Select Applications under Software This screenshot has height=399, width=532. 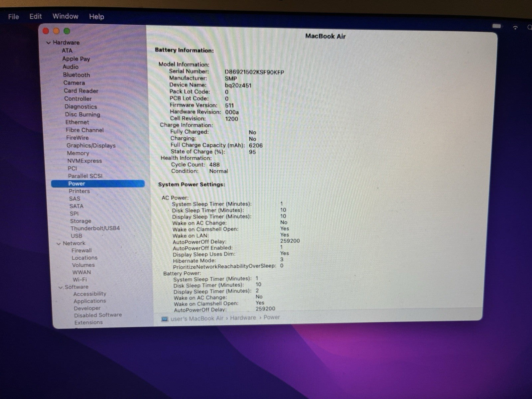pos(90,301)
